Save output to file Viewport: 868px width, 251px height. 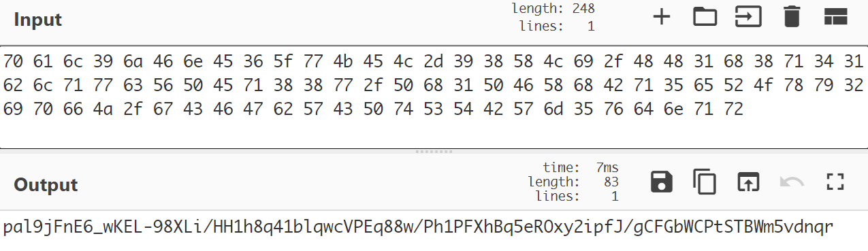click(x=662, y=182)
